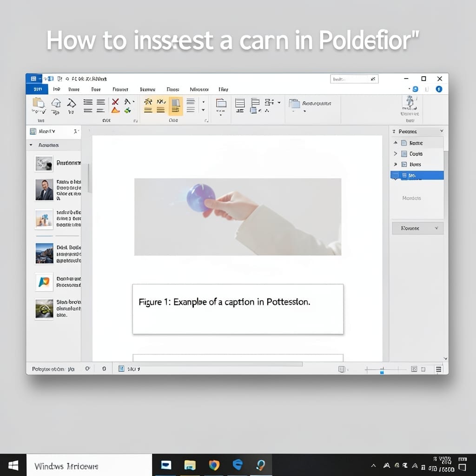Open the Foer ribbon tab
The width and height of the screenshot is (476, 476).
[96, 89]
